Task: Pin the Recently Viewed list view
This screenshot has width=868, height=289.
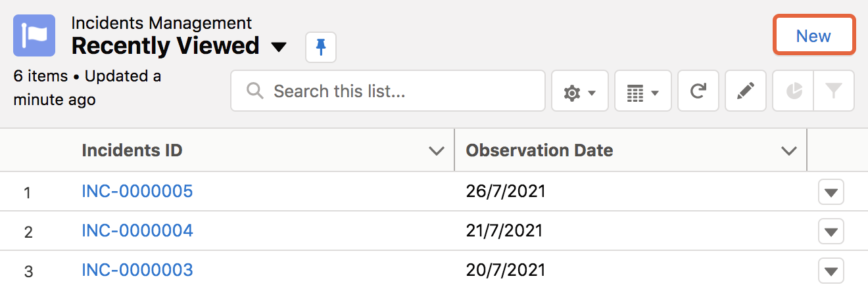Action: 321,47
